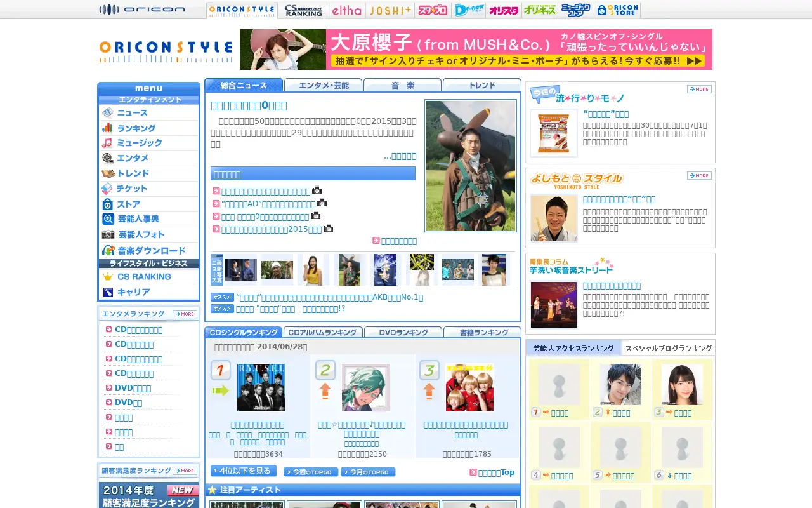Open CS RANKING link in top bar
The image size is (812, 508).
click(303, 10)
